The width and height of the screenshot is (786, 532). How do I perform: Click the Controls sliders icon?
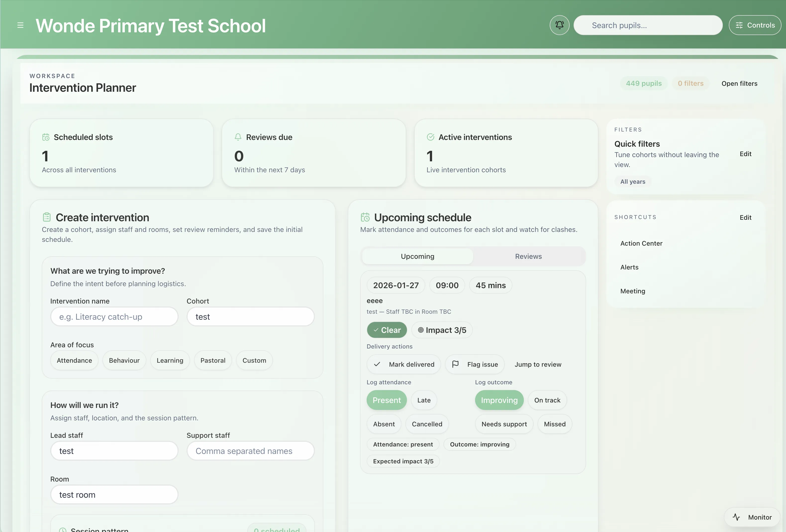pyautogui.click(x=739, y=25)
